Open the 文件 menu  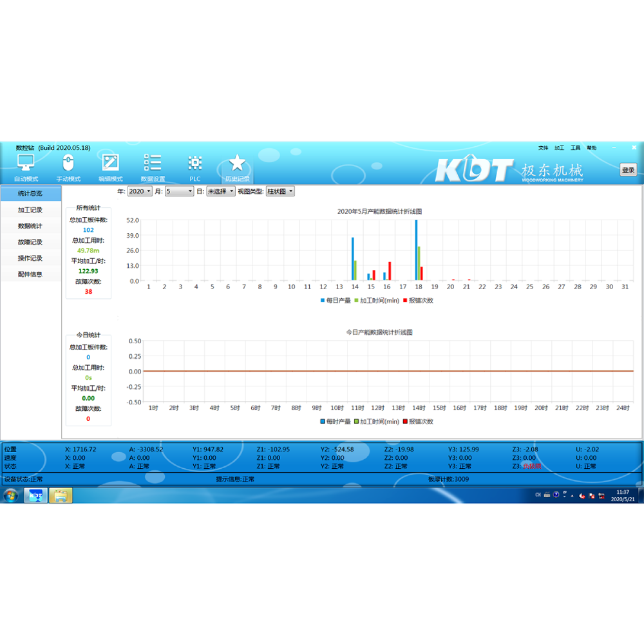click(x=543, y=148)
